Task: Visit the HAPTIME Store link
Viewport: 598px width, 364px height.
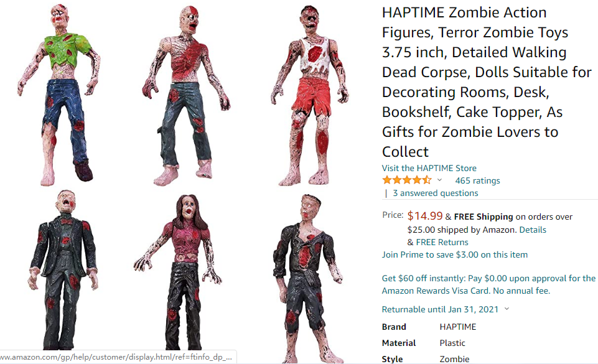Action: click(x=429, y=168)
